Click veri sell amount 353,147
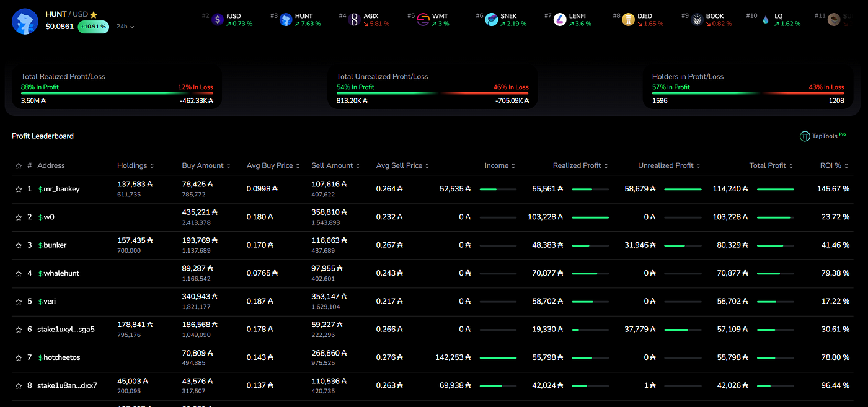 [329, 296]
